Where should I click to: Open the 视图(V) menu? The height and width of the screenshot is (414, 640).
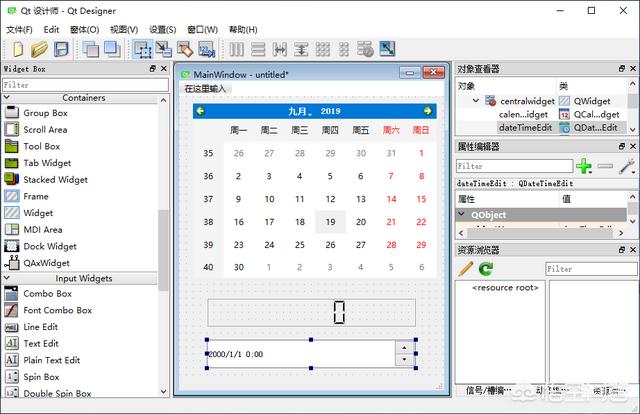124,30
